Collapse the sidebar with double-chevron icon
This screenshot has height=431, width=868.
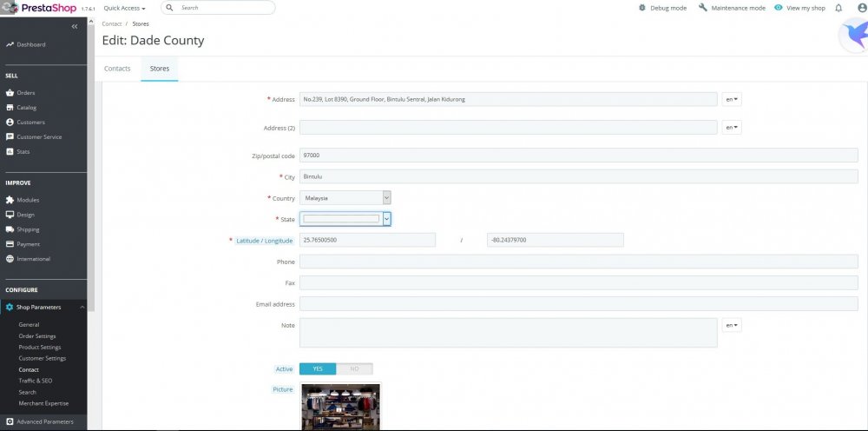coord(75,27)
